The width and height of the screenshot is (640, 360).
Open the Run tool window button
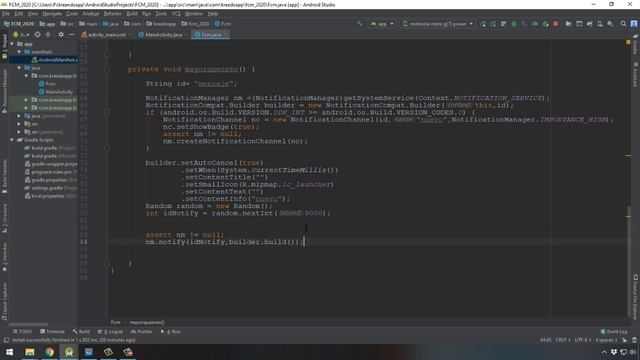coord(171,332)
